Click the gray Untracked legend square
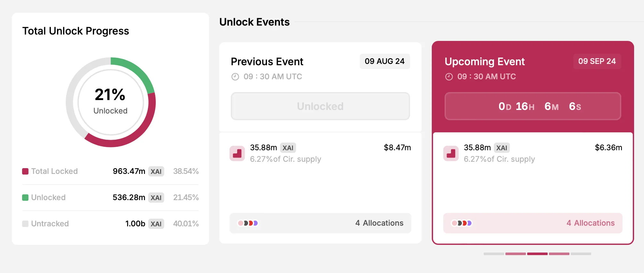Viewport: 644px width, 273px height. (x=25, y=224)
